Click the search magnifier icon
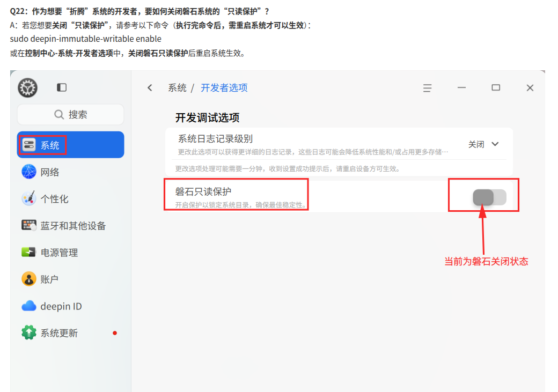Screen dimensions: 558x392 [x=59, y=115]
